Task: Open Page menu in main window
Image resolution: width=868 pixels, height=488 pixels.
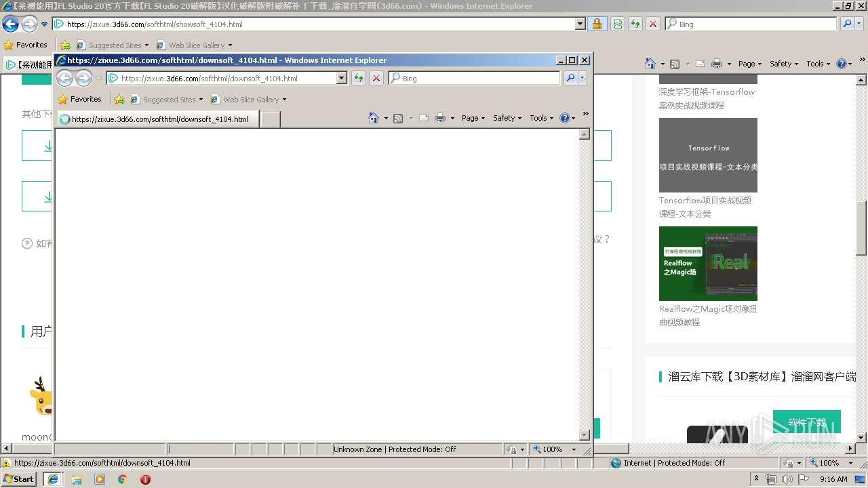Action: [x=750, y=64]
